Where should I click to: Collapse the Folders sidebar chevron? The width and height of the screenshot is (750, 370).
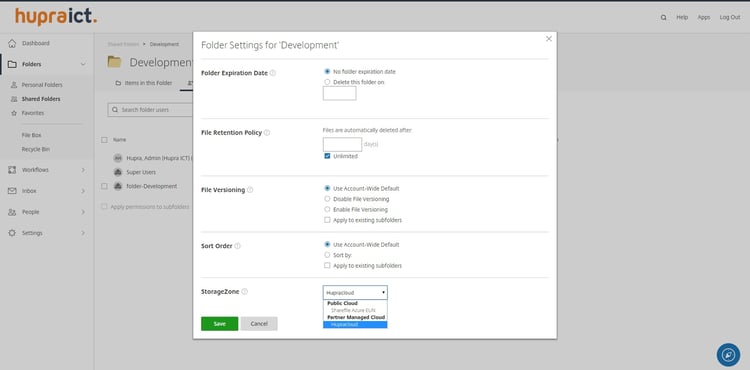pos(83,65)
